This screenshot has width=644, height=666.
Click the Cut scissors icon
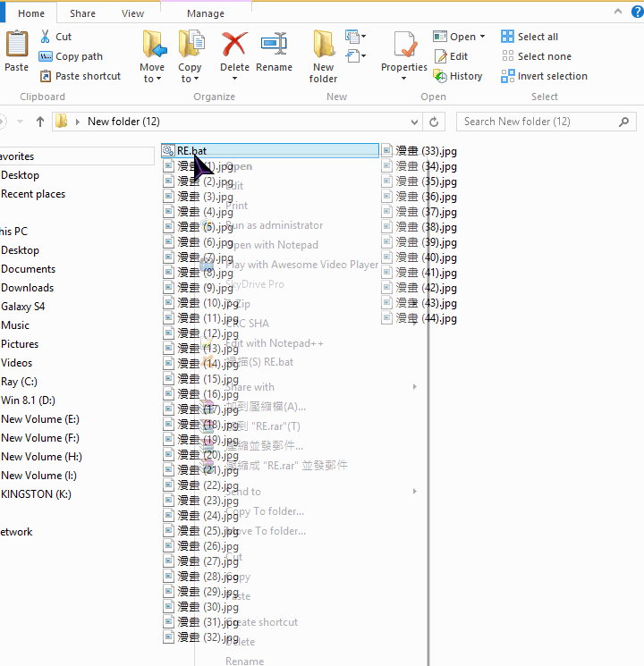pos(45,37)
